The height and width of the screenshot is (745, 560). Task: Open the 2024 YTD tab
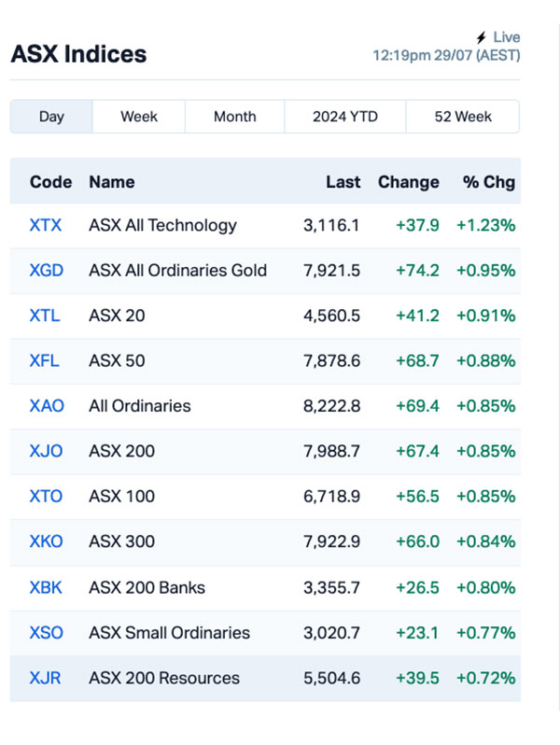coord(344,117)
